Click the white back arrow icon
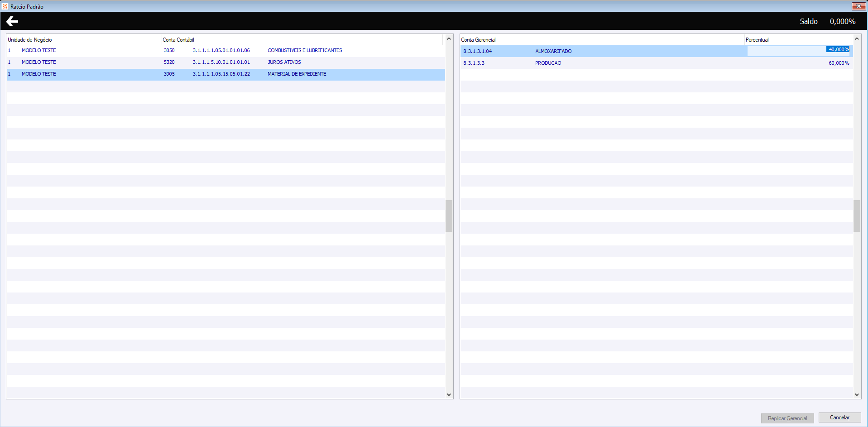 pos(12,21)
